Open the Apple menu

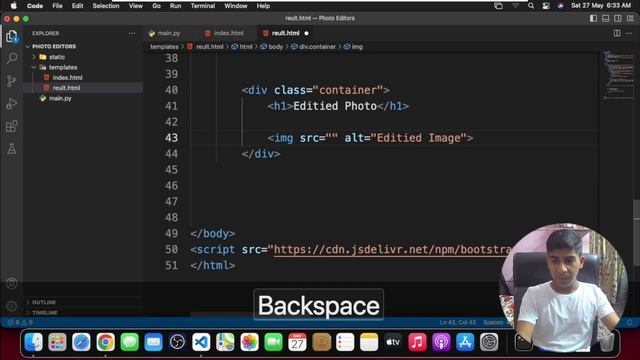click(14, 6)
